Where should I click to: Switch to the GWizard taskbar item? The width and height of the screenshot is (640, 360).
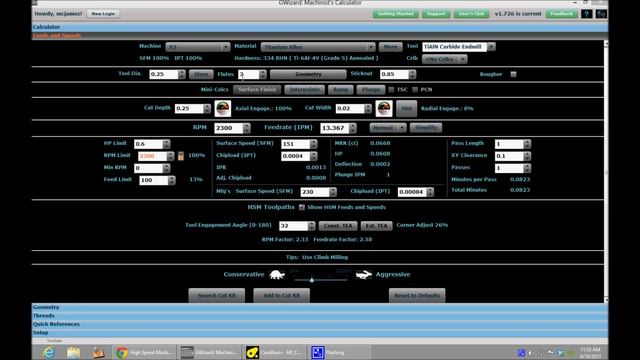coord(209,352)
